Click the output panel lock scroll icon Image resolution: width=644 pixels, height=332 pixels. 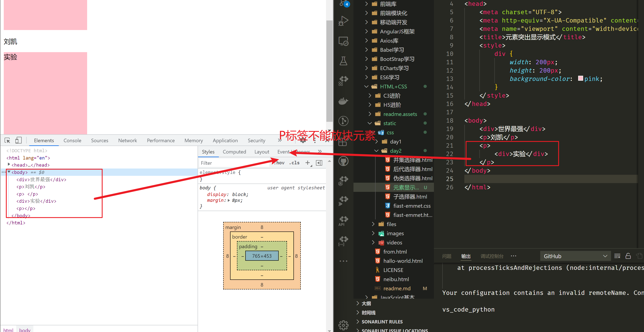pyautogui.click(x=628, y=256)
